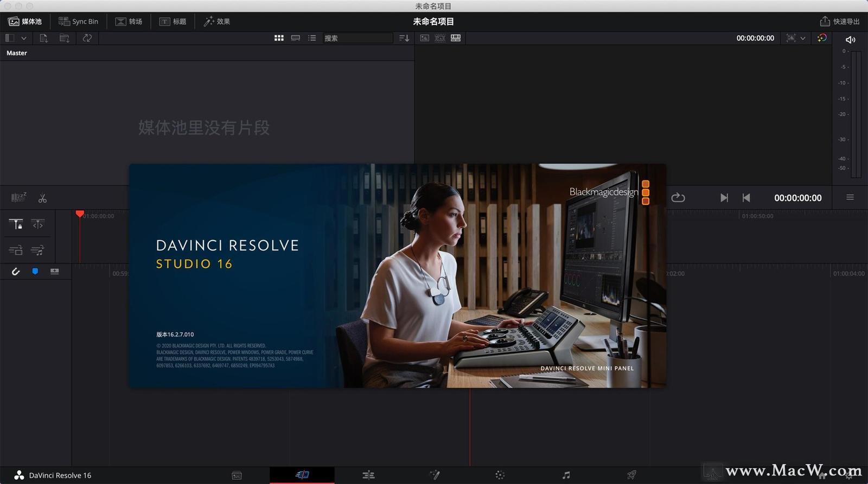This screenshot has height=484, width=868.
Task: Open the 转场 transitions tab
Action: coord(129,21)
